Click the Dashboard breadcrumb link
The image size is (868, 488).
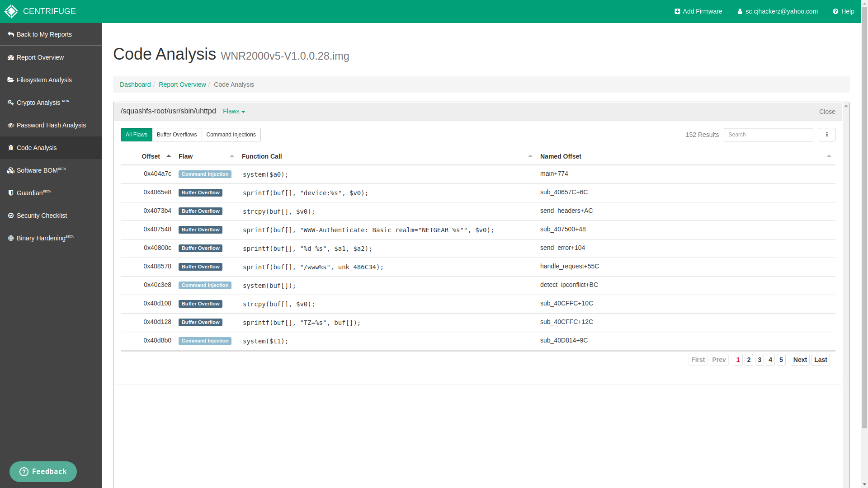pyautogui.click(x=135, y=84)
